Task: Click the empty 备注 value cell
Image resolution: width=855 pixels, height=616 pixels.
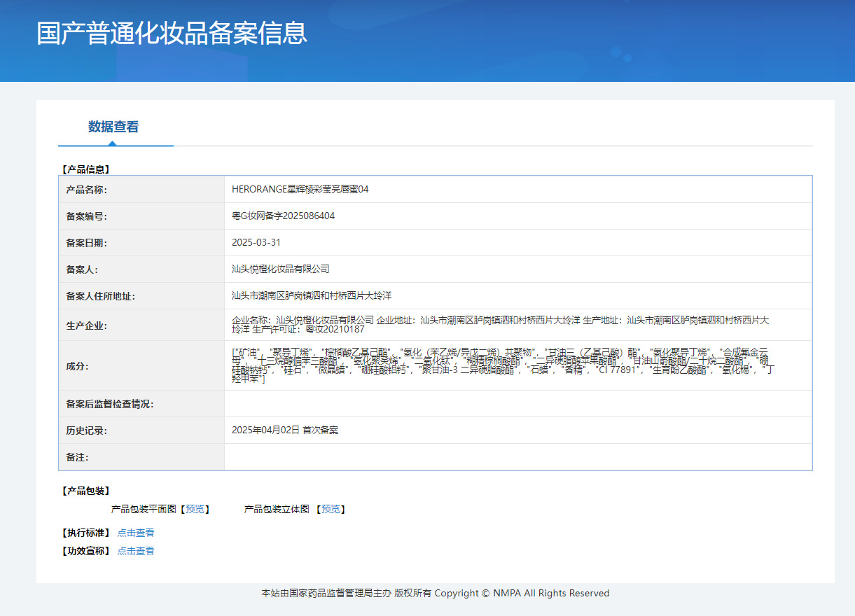Action: pos(517,456)
